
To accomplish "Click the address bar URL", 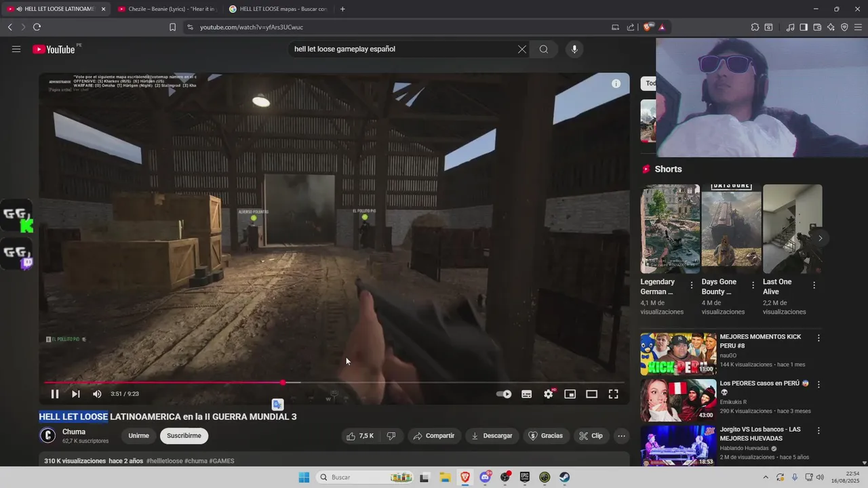I will (x=252, y=27).
